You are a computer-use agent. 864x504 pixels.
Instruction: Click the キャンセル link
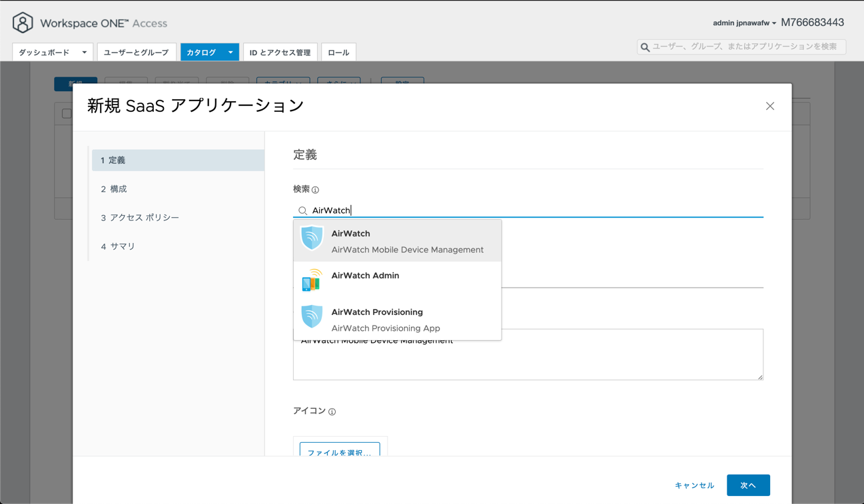point(694,485)
